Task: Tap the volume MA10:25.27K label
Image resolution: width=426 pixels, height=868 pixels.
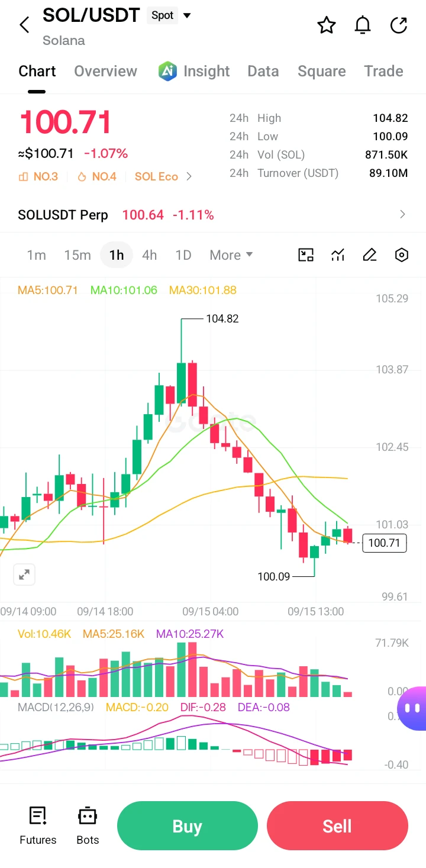Action: coord(190,634)
